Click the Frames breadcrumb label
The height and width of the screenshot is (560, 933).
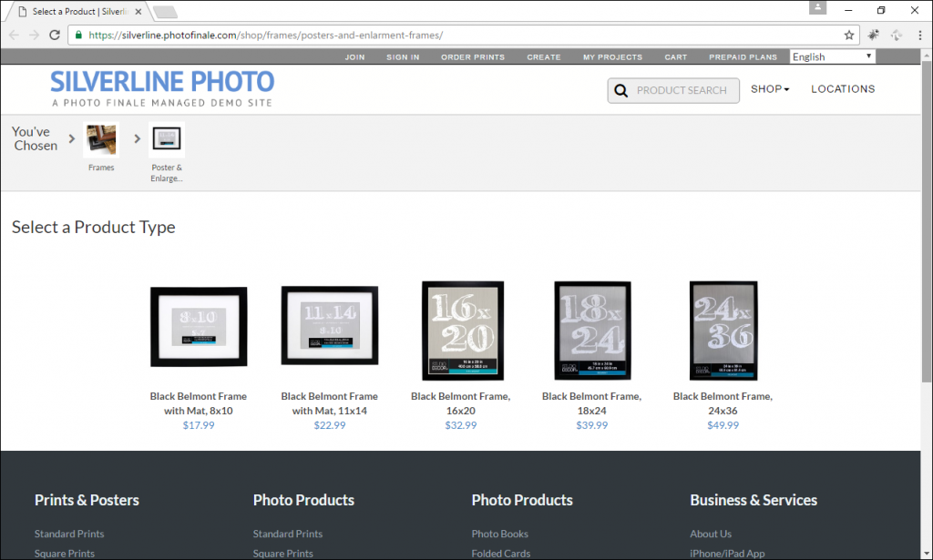click(101, 168)
